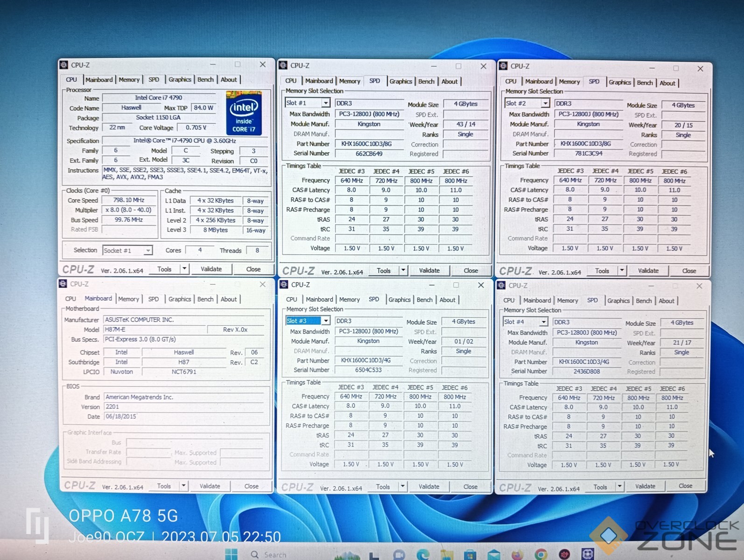Open the About tab in the Slot #2 window
Screen dimensions: 744x560
pyautogui.click(x=667, y=83)
